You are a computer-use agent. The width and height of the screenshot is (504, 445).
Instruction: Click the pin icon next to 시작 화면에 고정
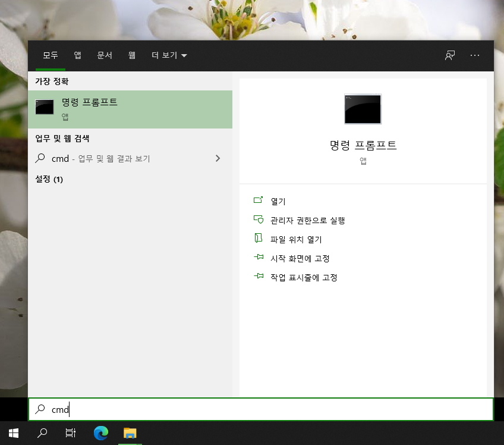pyautogui.click(x=259, y=257)
